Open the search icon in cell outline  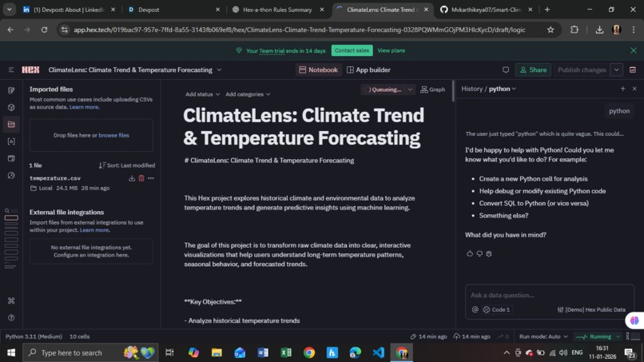click(7, 211)
